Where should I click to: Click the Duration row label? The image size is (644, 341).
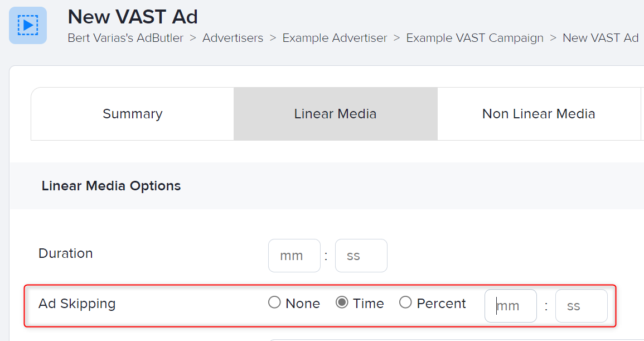(65, 253)
